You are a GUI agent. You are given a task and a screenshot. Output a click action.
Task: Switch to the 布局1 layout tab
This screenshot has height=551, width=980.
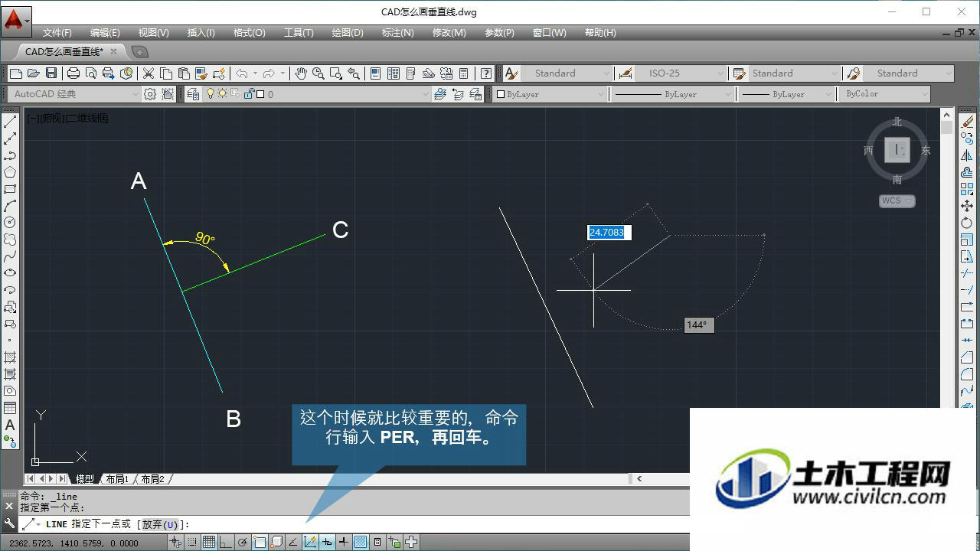pos(117,479)
